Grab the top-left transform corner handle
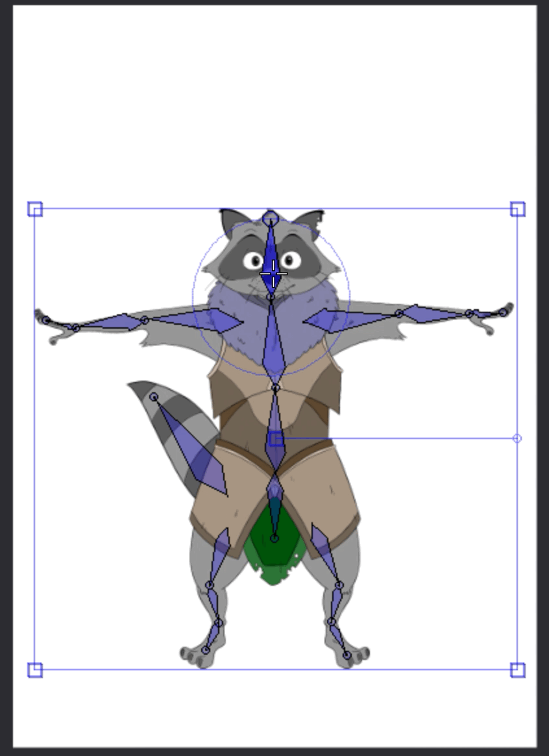The height and width of the screenshot is (756, 549). pos(35,209)
